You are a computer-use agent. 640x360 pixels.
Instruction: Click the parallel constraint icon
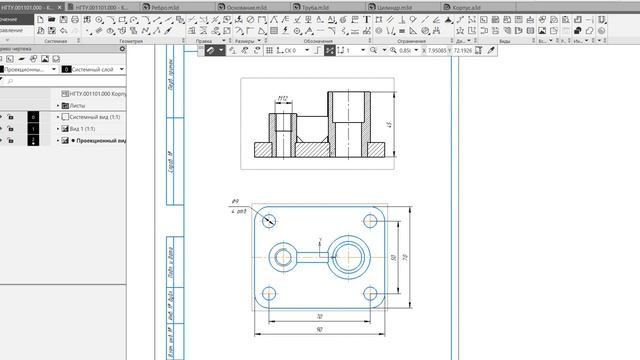(391, 20)
